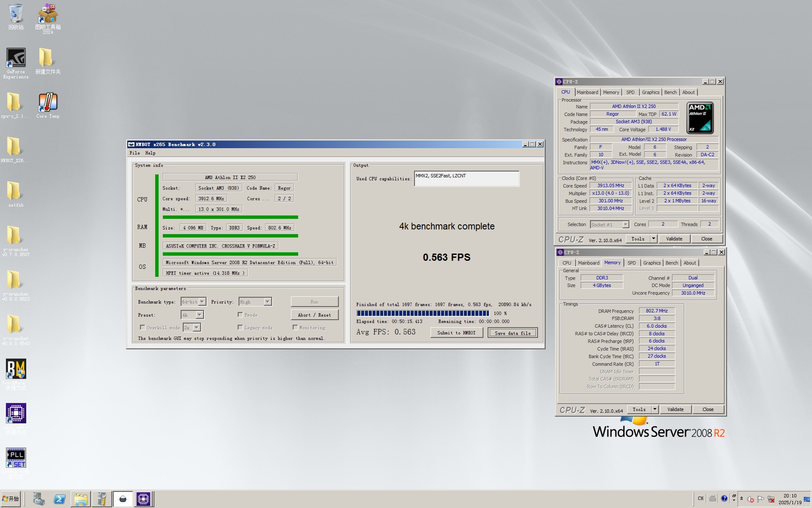The image size is (812, 508).
Task: Select the HWBOT_X26... folder on the desktop
Action: 15,150
